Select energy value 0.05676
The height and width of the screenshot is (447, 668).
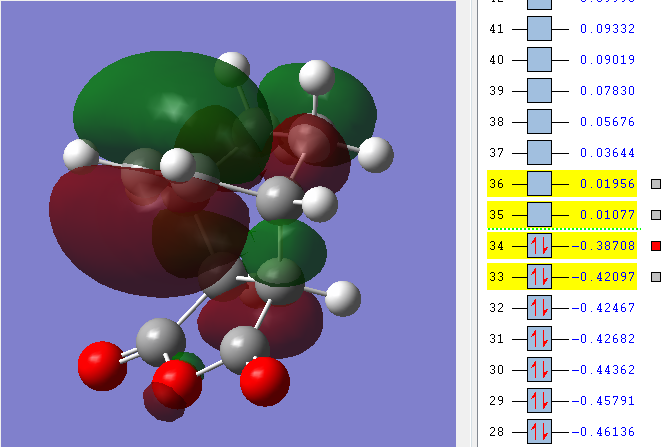tap(608, 122)
